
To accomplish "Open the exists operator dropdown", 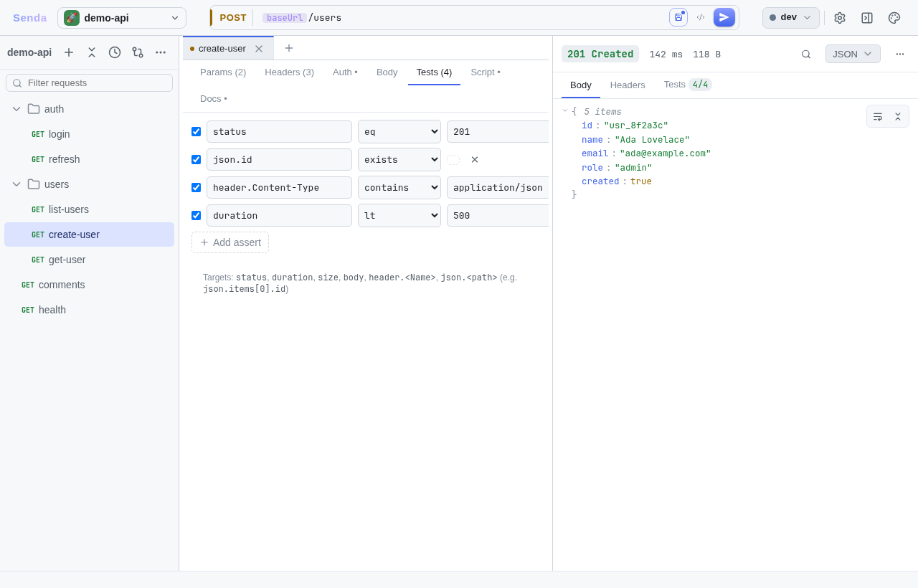I will [x=399, y=160].
